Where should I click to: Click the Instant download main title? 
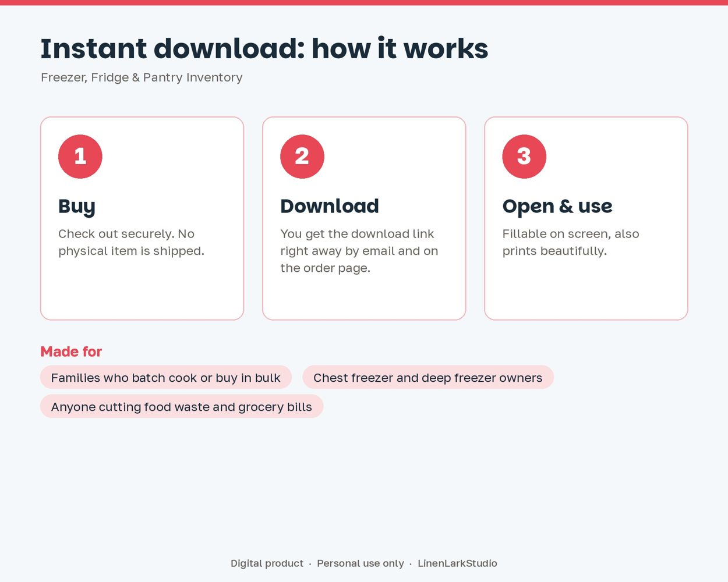click(264, 48)
